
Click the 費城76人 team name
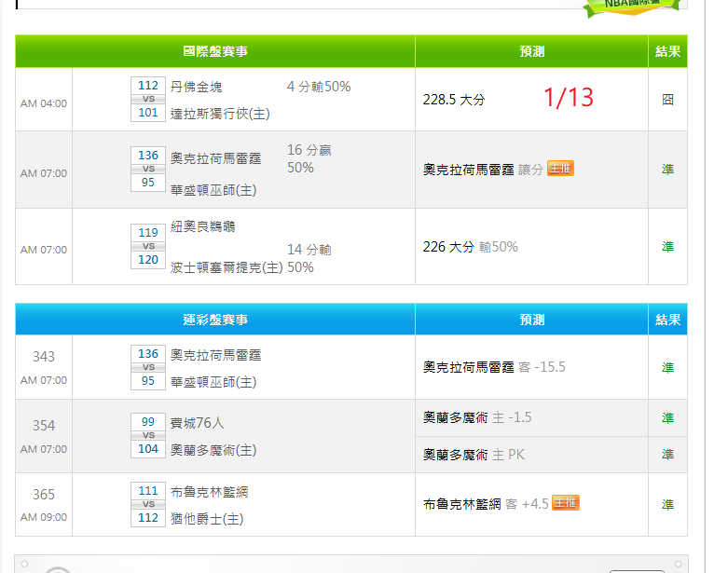[197, 423]
